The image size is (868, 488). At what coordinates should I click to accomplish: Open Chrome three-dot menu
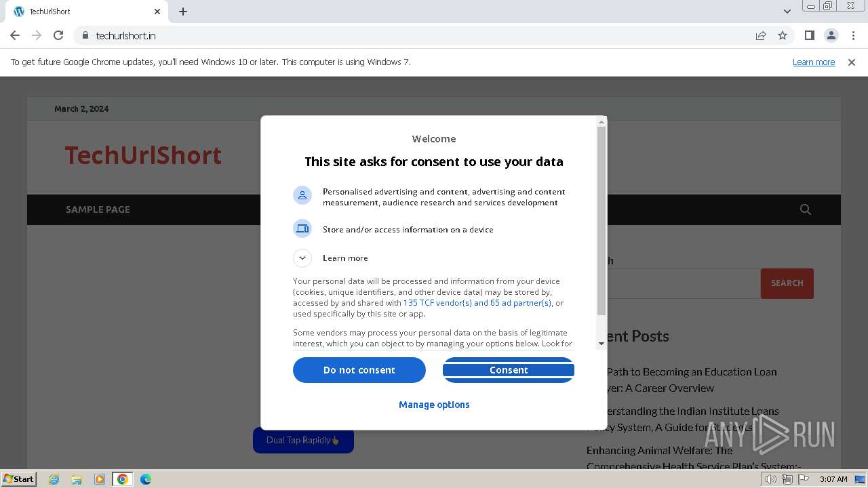click(x=853, y=35)
